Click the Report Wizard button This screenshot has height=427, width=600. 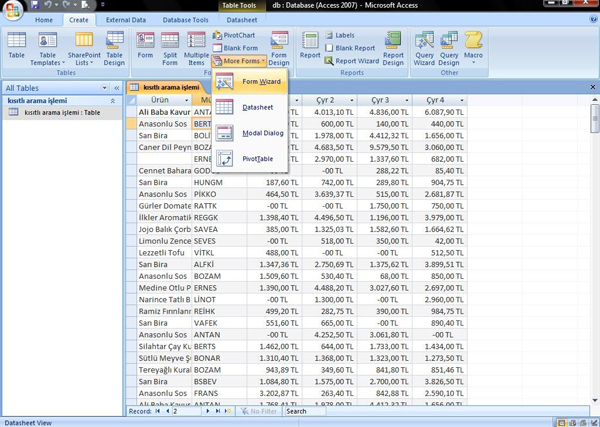pos(357,61)
